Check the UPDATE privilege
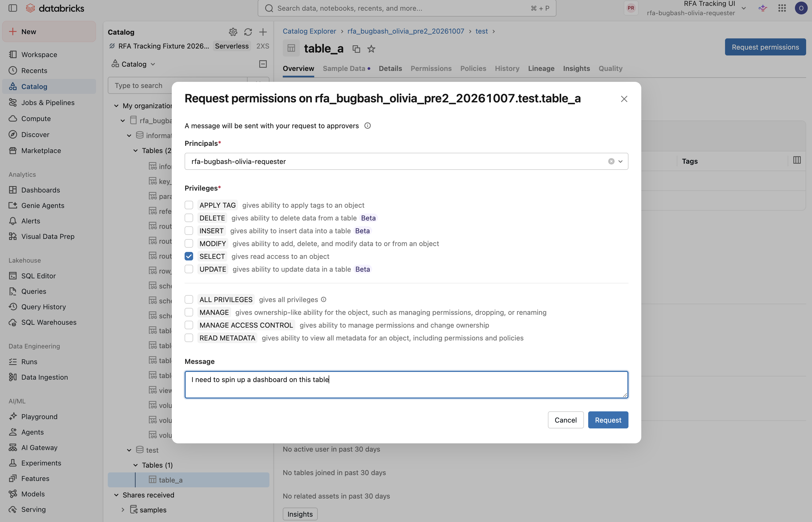The height and width of the screenshot is (522, 812). coord(189,269)
